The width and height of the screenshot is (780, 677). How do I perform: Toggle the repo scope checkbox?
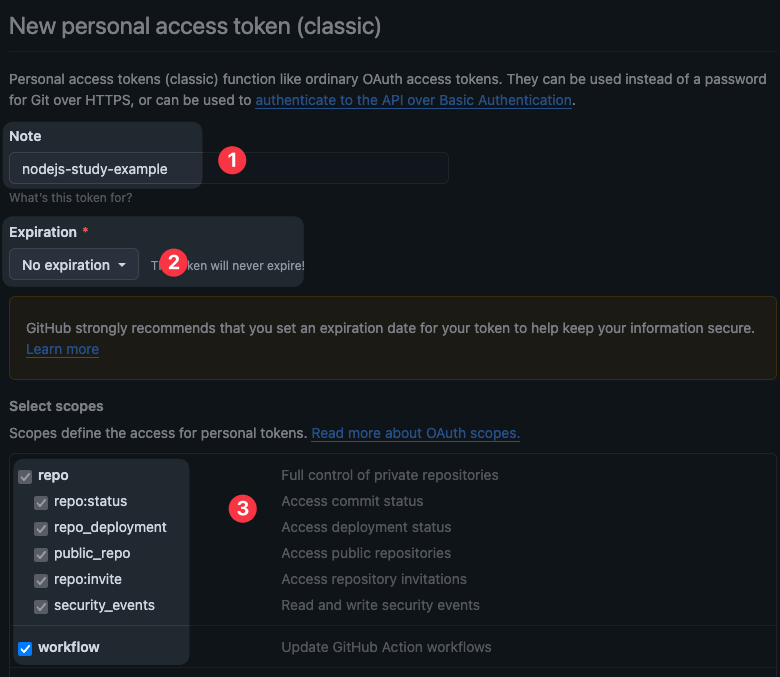tap(25, 476)
